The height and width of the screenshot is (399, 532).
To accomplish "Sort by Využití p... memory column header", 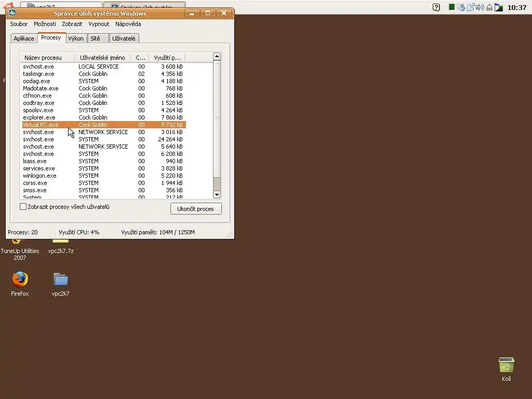I will tap(167, 58).
